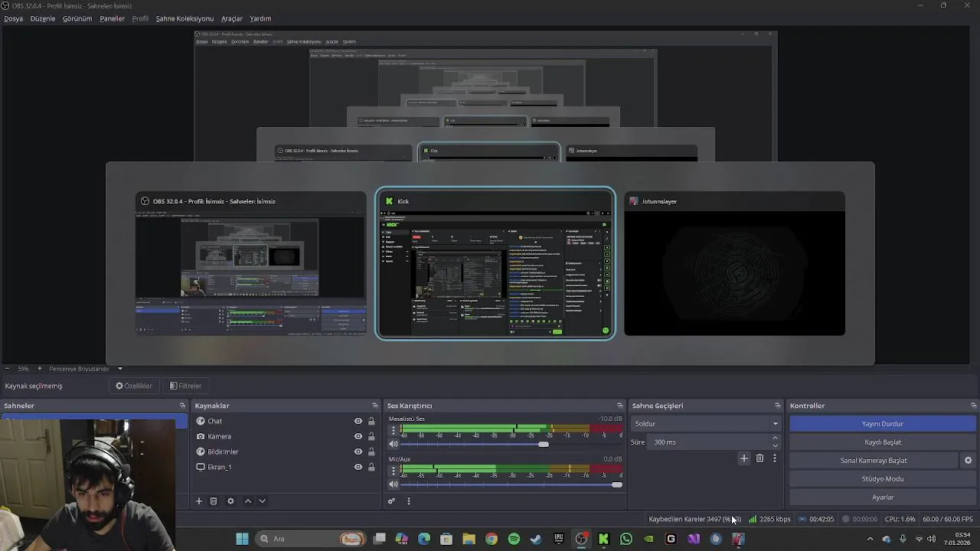Open the Düzenle menu
Screen dimensions: 980x551
coord(43,18)
